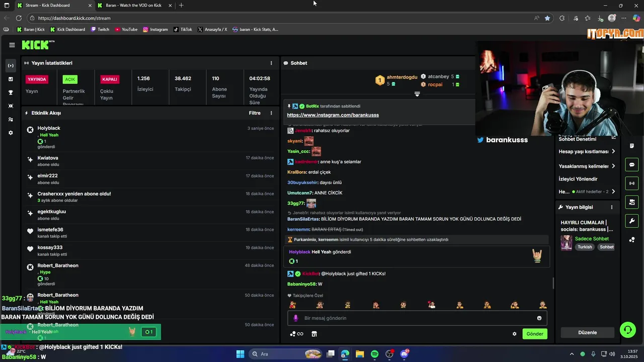Open Twitch bookmark

[100, 30]
